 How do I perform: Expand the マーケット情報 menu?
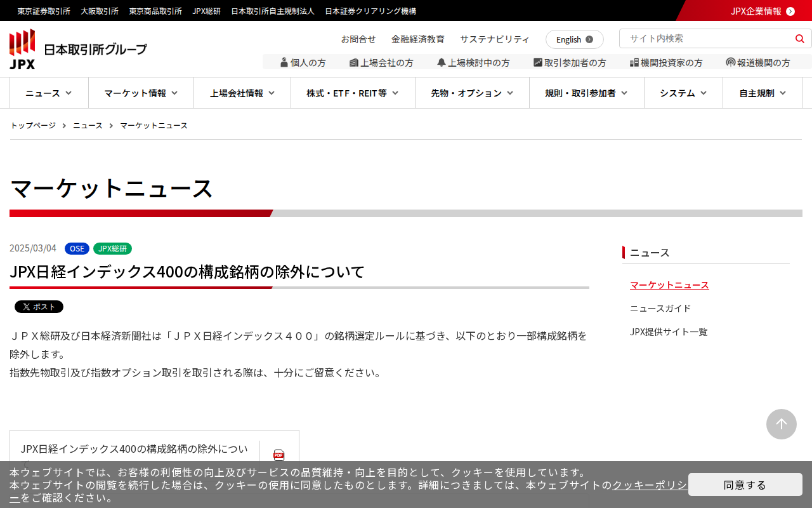(x=141, y=93)
